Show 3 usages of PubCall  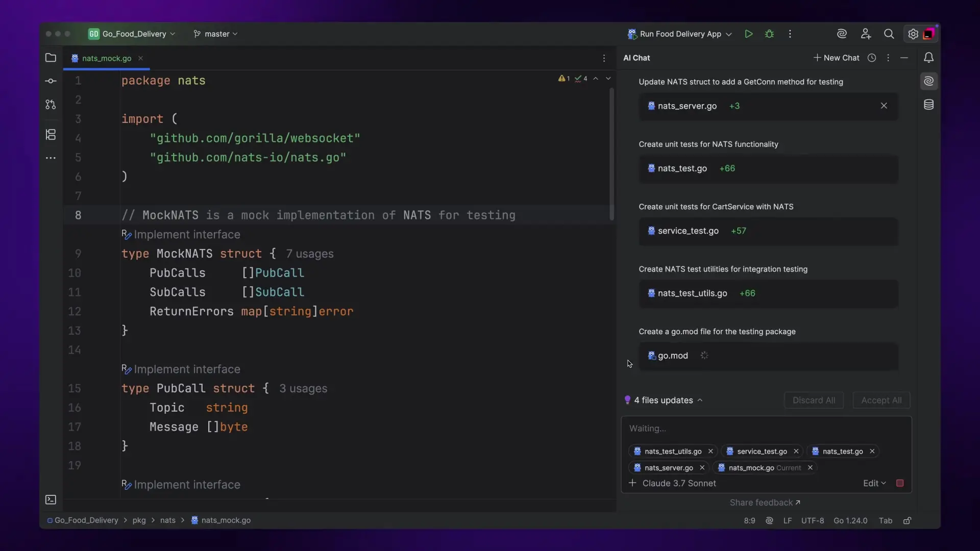[x=303, y=389]
